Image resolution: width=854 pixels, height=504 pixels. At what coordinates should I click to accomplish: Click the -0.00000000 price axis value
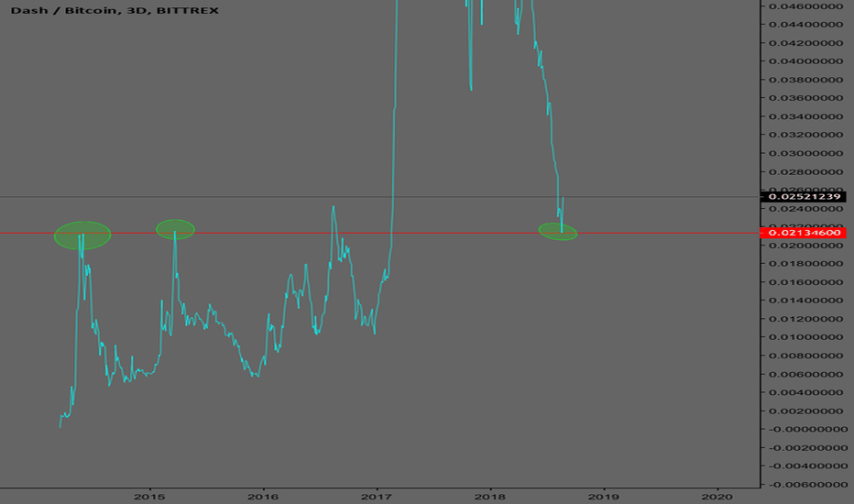pos(807,430)
